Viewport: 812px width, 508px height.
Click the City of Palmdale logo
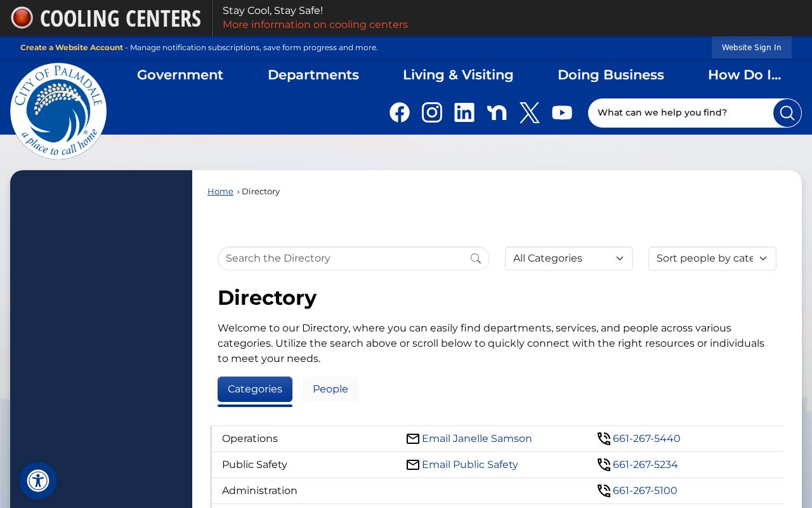(58, 111)
